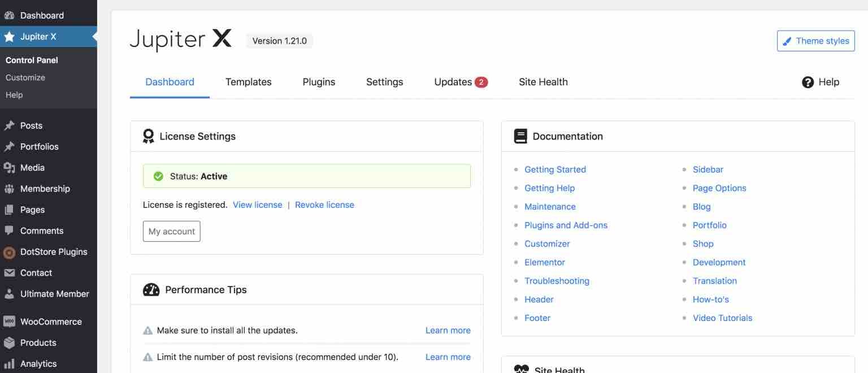Image resolution: width=868 pixels, height=373 pixels.
Task: Click the DotStore Plugins icon
Action: click(9, 252)
